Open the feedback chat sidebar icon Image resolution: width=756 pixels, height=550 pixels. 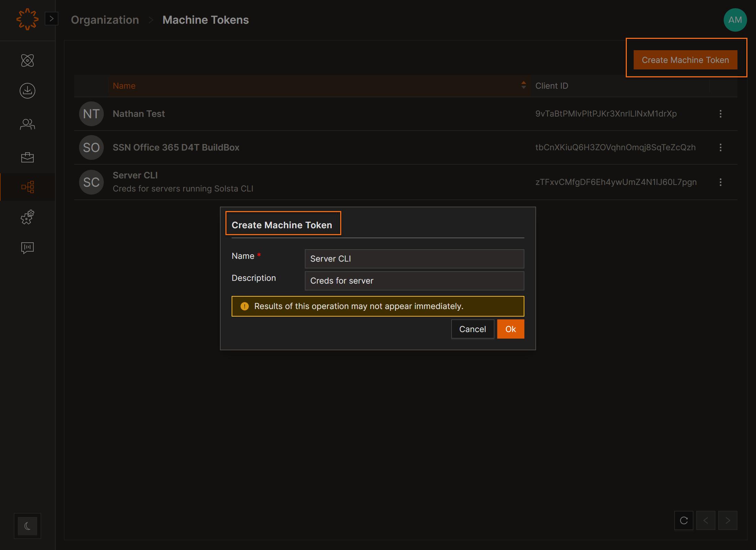pos(27,247)
